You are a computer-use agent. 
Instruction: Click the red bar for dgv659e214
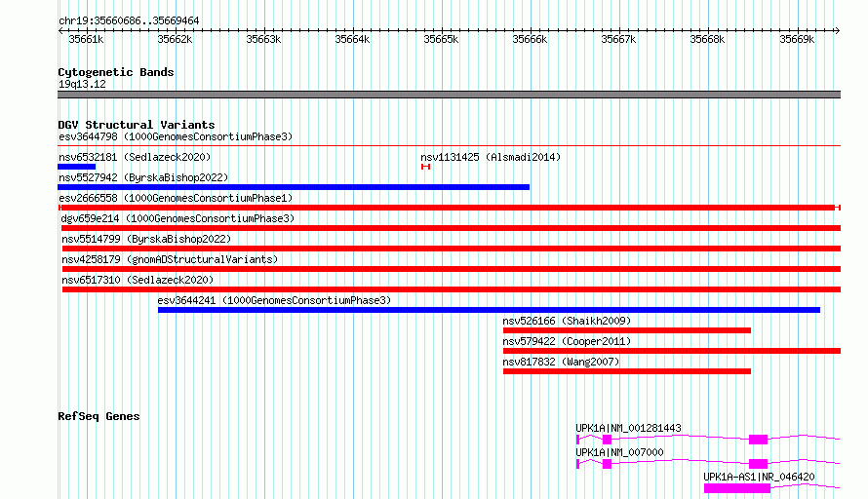452,228
